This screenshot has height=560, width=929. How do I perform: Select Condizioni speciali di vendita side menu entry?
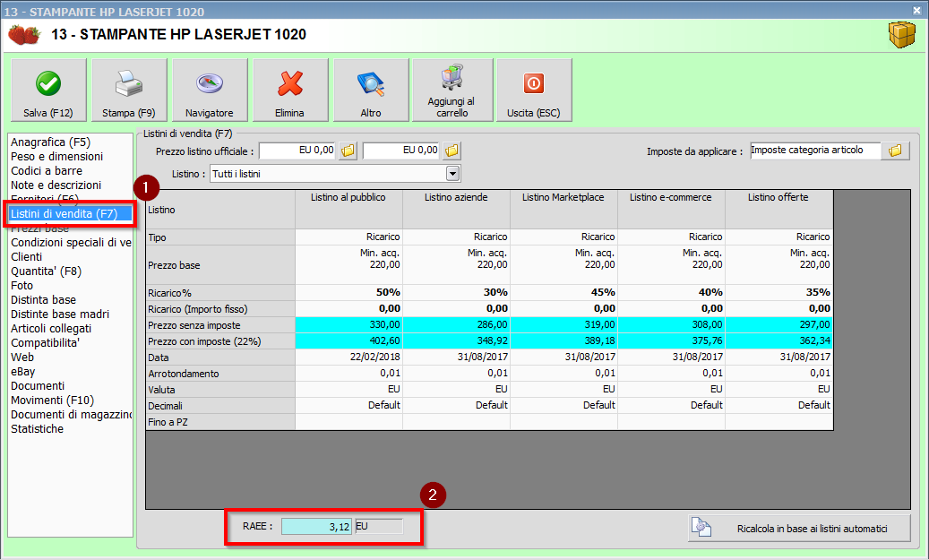[70, 243]
